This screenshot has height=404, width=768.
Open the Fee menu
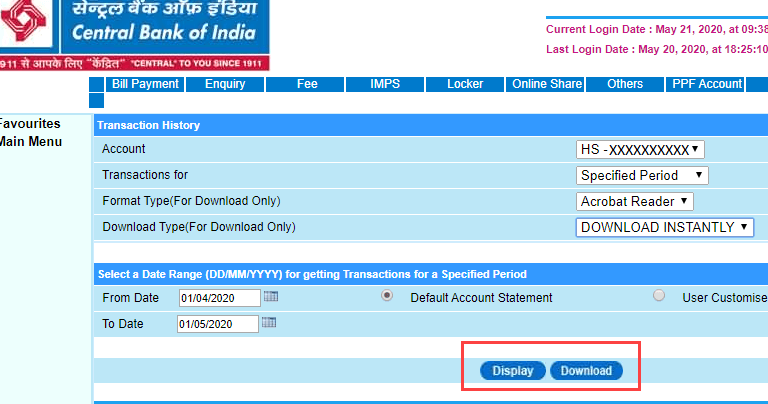tap(307, 84)
